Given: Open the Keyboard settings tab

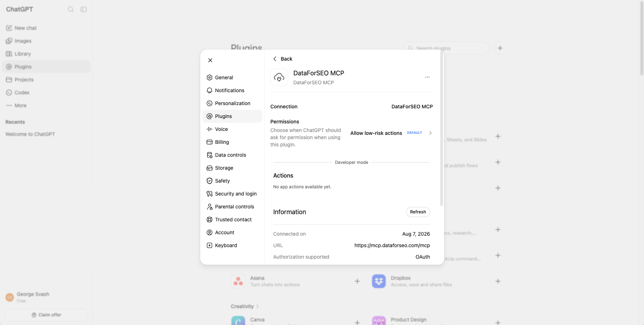Looking at the screenshot, I should 232,245.
